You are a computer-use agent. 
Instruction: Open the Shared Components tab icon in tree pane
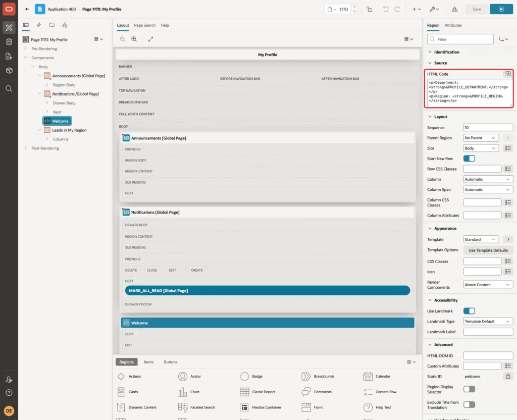[65, 25]
